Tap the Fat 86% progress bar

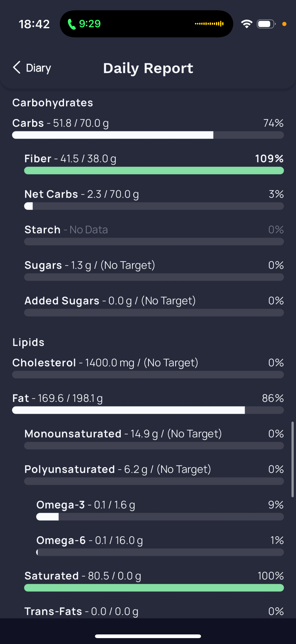[x=148, y=410]
